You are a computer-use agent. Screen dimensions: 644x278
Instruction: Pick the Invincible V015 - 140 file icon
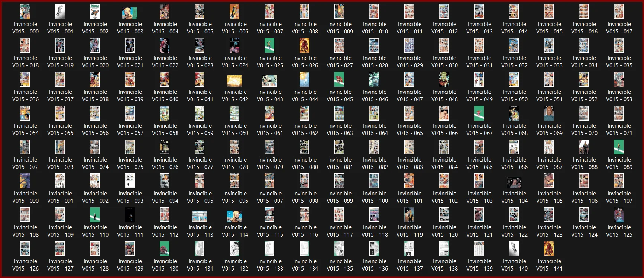(514, 249)
